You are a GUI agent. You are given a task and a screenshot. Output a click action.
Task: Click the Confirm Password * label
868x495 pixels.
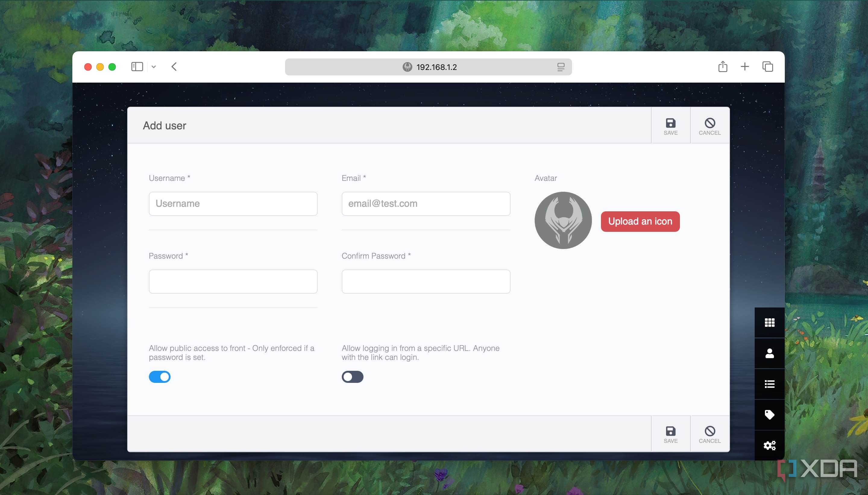point(376,256)
